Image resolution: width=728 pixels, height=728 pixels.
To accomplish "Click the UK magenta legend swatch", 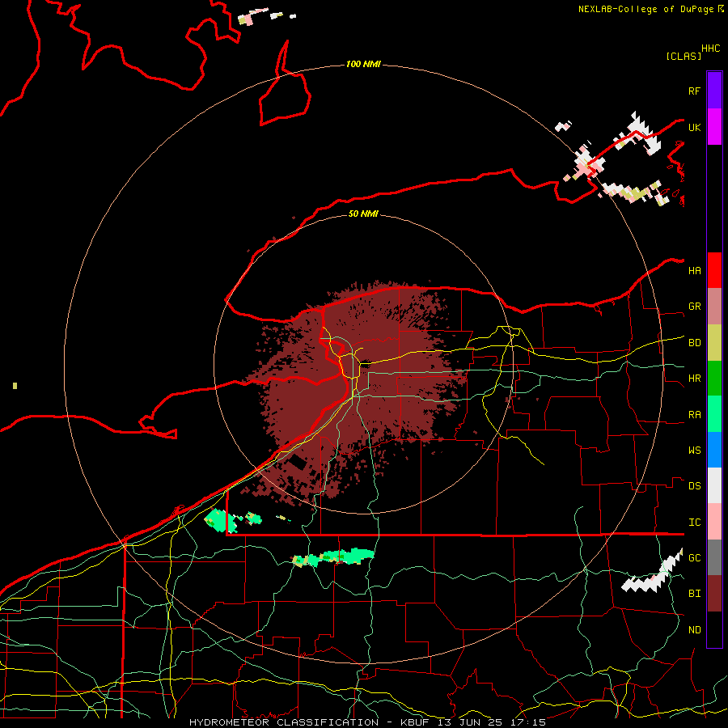I will 714,127.
